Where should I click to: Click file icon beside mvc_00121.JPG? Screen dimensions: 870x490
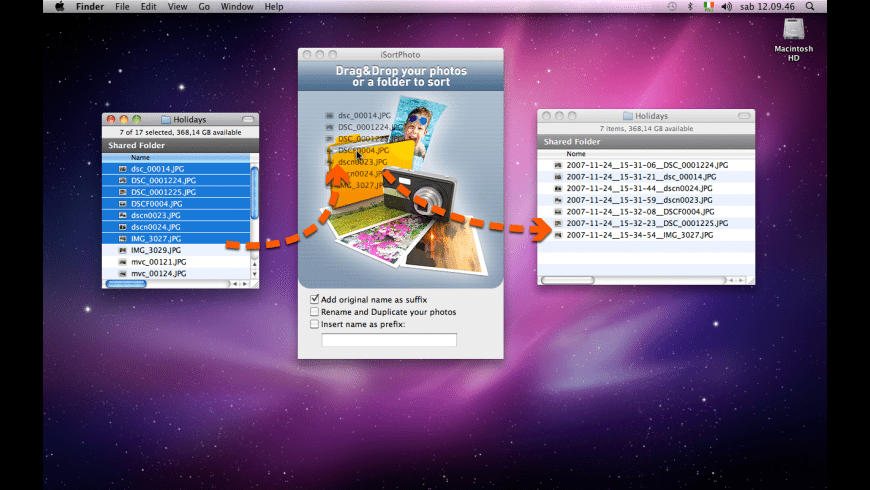[x=123, y=262]
